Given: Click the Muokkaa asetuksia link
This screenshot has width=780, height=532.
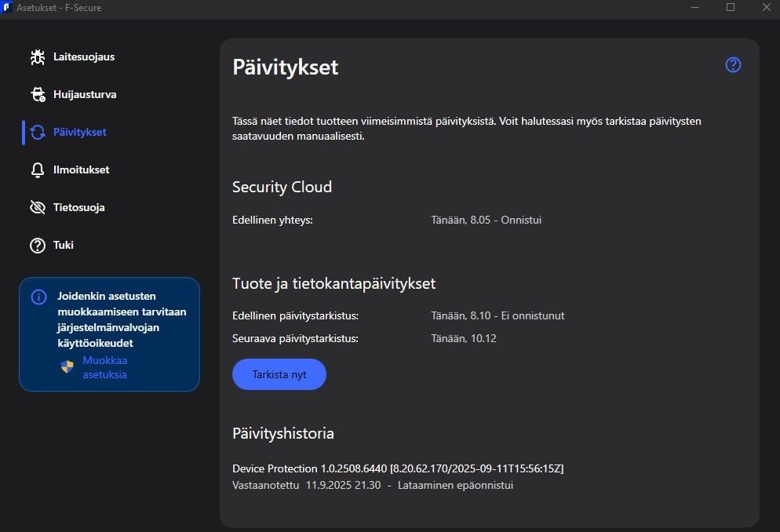Looking at the screenshot, I should (x=105, y=367).
